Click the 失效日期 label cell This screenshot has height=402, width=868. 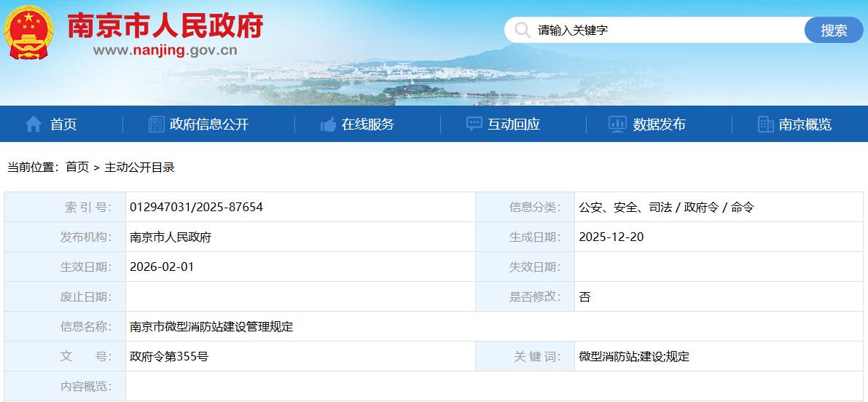click(x=525, y=267)
